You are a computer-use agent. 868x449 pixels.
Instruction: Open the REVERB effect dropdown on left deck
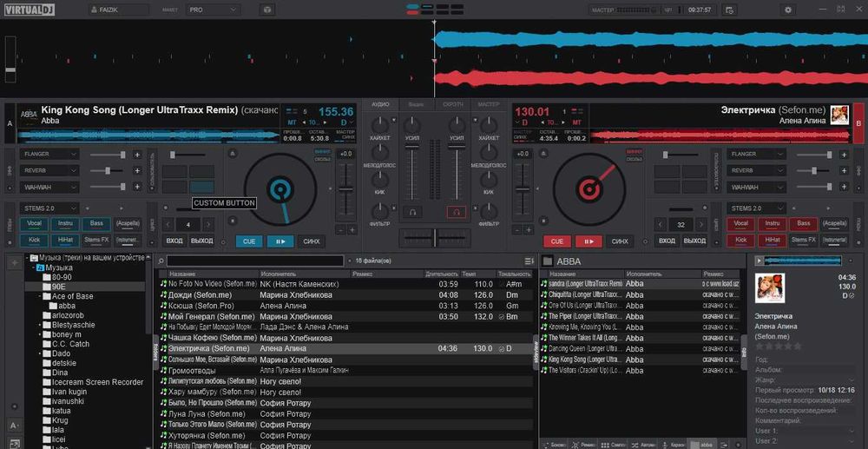tap(49, 170)
